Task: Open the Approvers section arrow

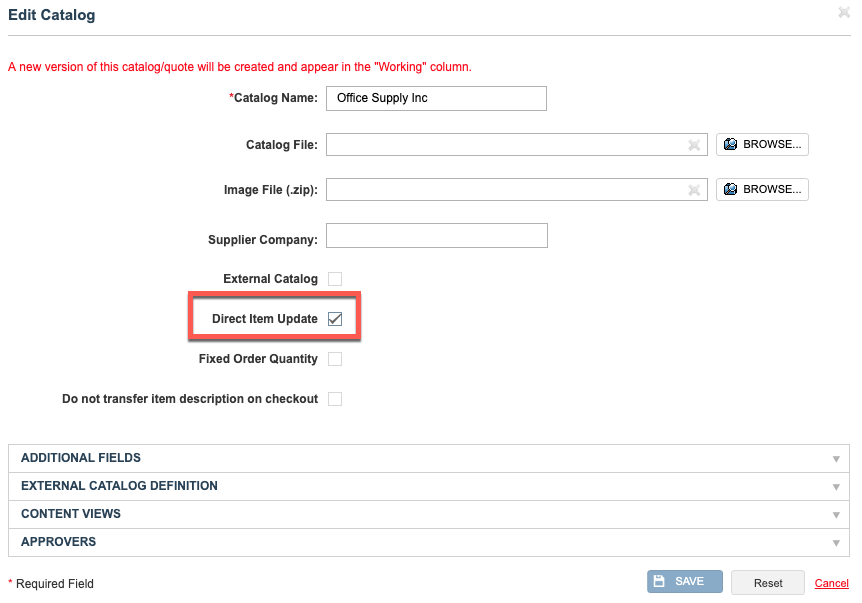Action: [x=836, y=543]
